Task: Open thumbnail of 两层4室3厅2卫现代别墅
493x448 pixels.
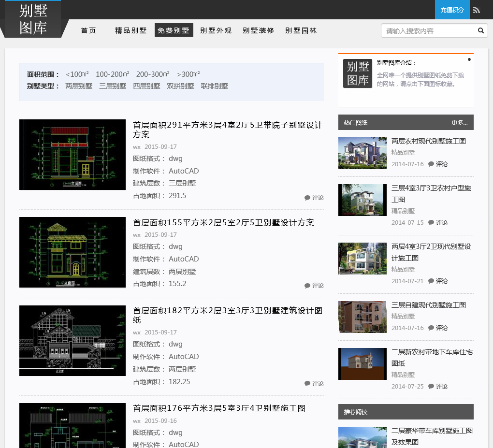Action: (x=362, y=259)
